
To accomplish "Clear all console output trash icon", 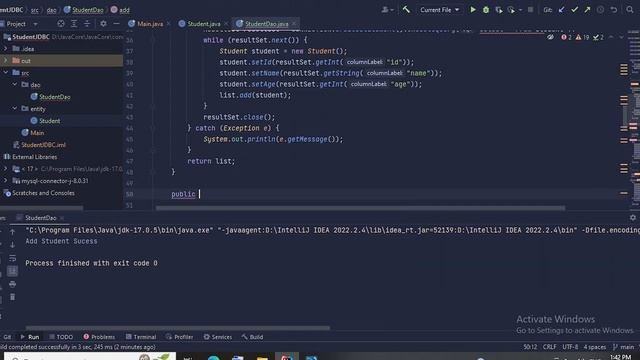I will pyautogui.click(x=13, y=297).
